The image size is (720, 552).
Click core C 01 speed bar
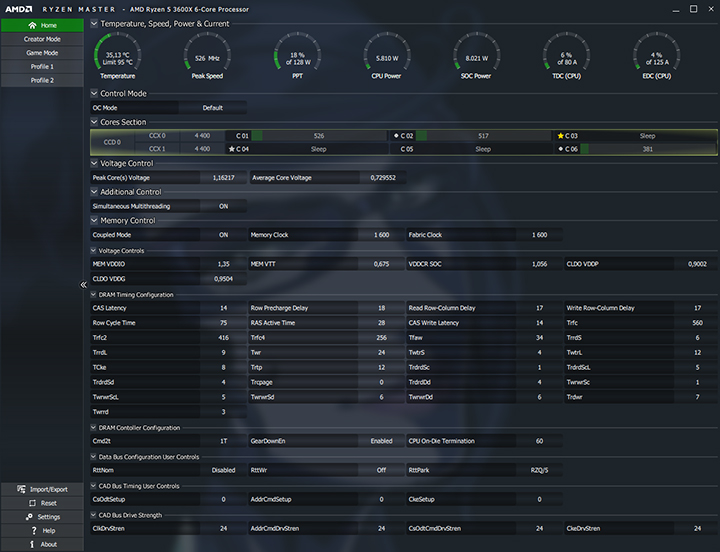tap(319, 136)
